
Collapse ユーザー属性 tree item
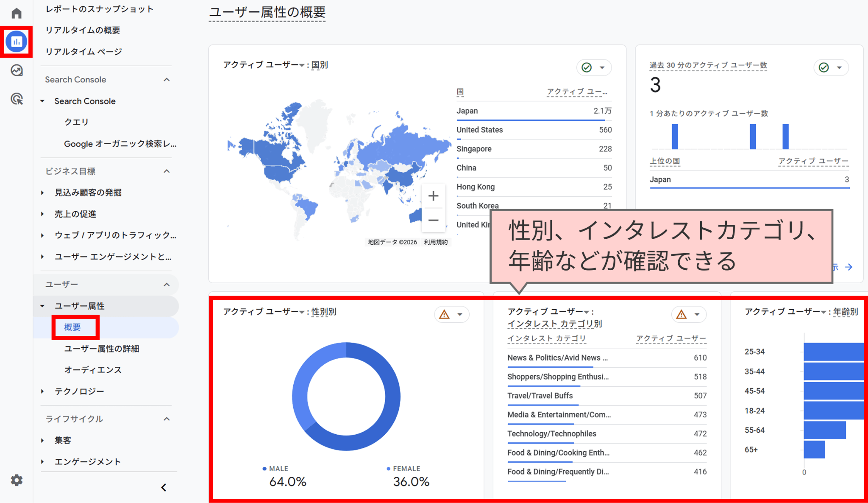pos(42,306)
